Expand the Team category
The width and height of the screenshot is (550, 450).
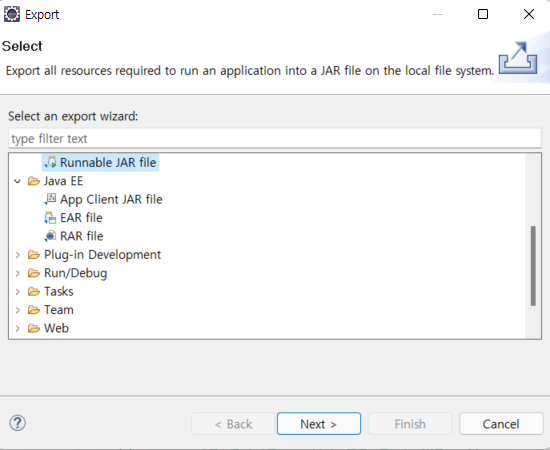[x=17, y=310]
